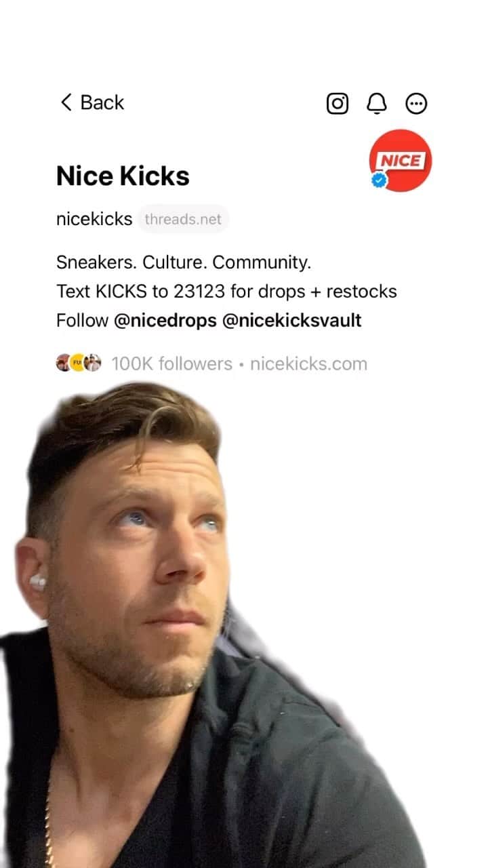Tap the blue verified badge
This screenshot has width=488, height=868.
(x=380, y=180)
